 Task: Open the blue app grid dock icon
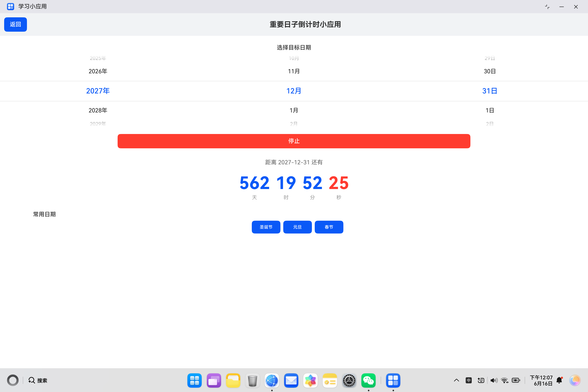click(194, 380)
